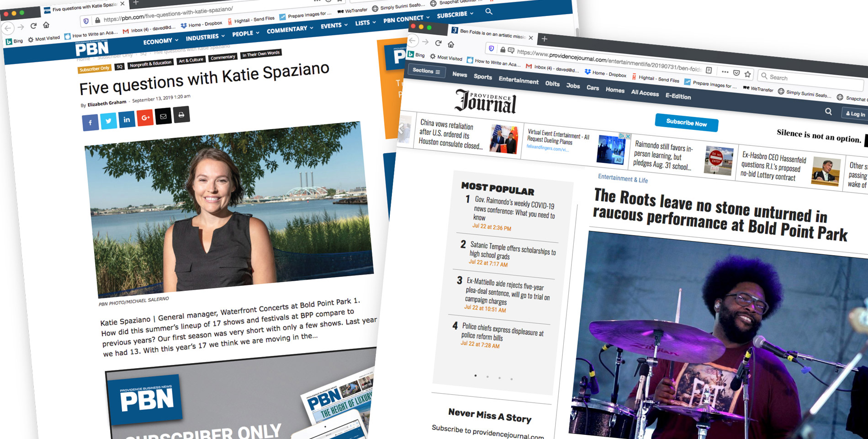The width and height of the screenshot is (868, 439).
Task: Click the Twitter share icon
Action: pos(108,121)
